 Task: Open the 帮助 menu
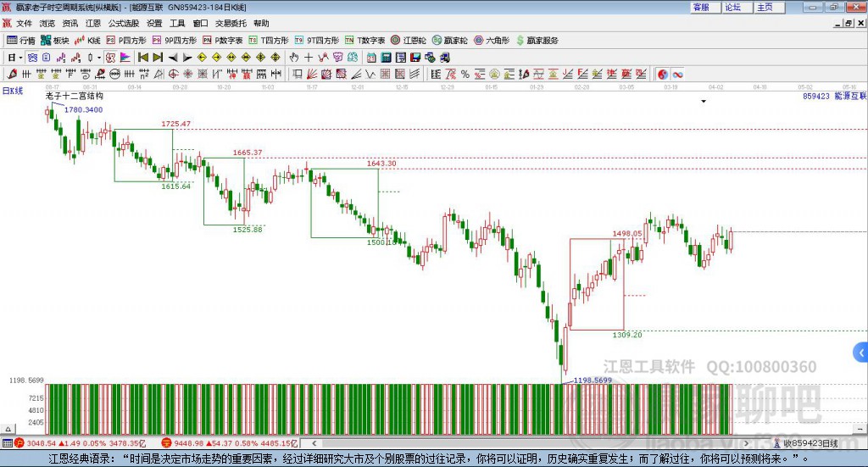click(x=261, y=23)
